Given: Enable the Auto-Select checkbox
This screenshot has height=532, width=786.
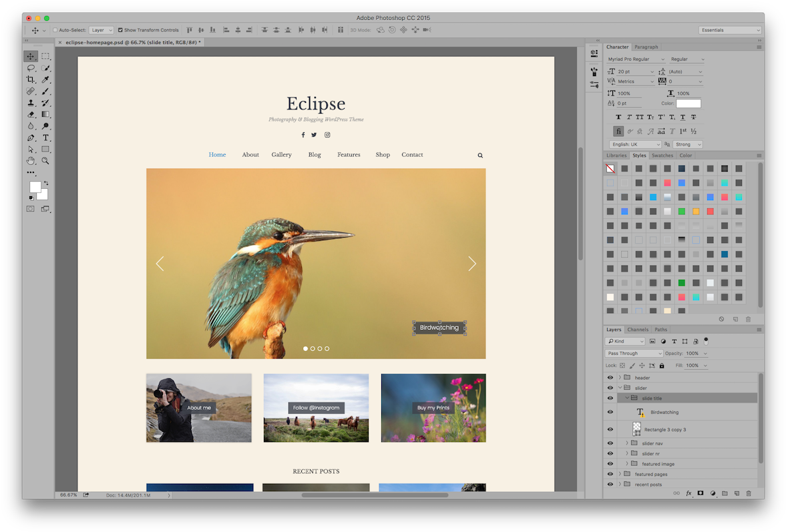Looking at the screenshot, I should pos(55,30).
